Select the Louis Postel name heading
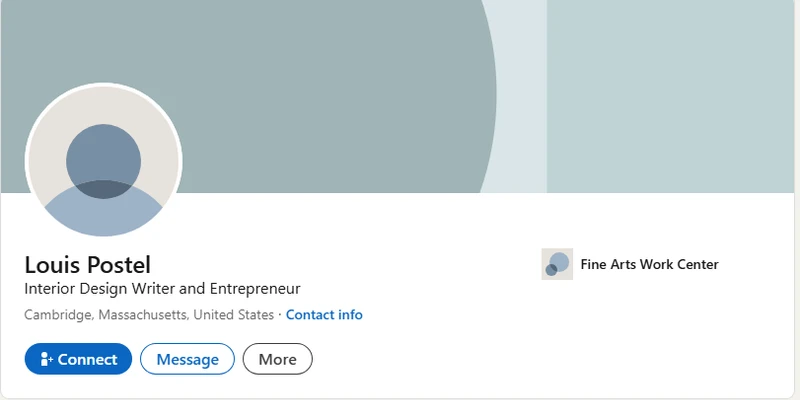The image size is (800, 400). click(x=87, y=265)
